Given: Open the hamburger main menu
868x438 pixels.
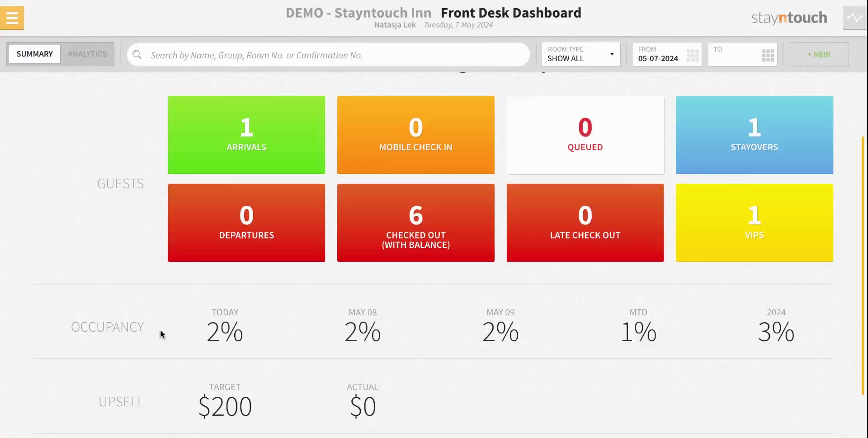Looking at the screenshot, I should (x=12, y=18).
